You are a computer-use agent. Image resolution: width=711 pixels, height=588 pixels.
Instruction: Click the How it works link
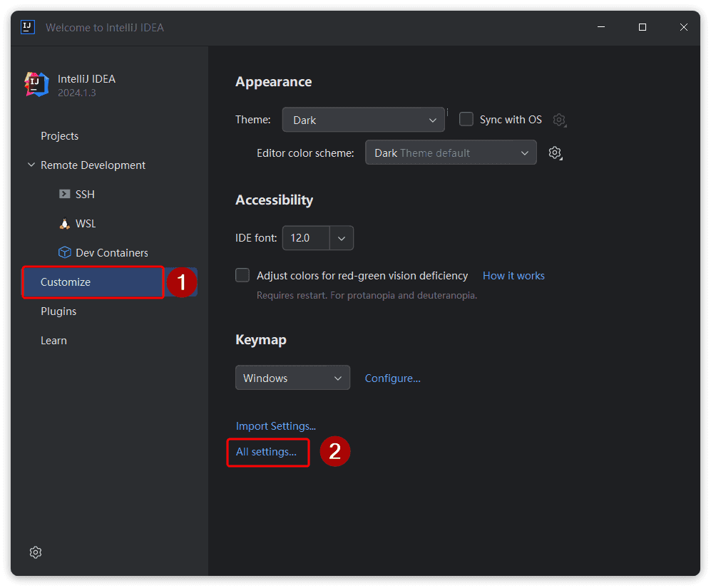(513, 276)
